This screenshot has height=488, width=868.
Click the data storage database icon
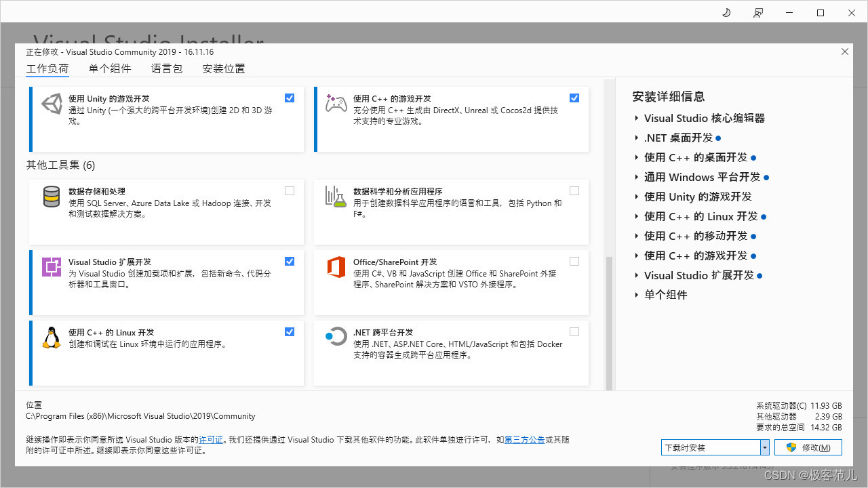[x=52, y=197]
